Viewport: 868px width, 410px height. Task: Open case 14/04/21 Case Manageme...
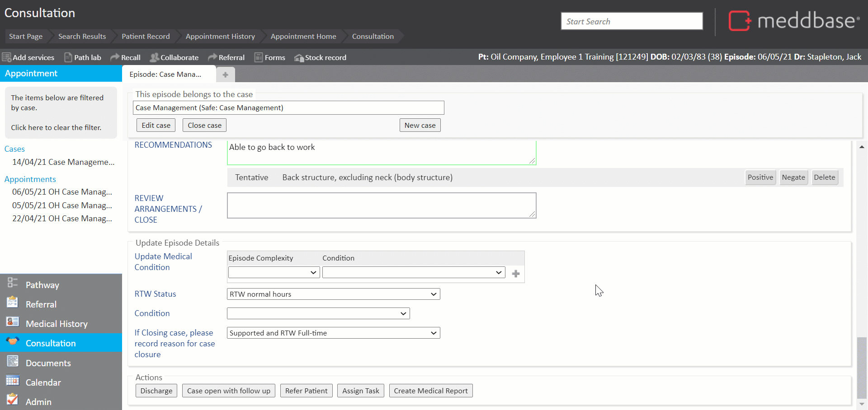point(63,162)
